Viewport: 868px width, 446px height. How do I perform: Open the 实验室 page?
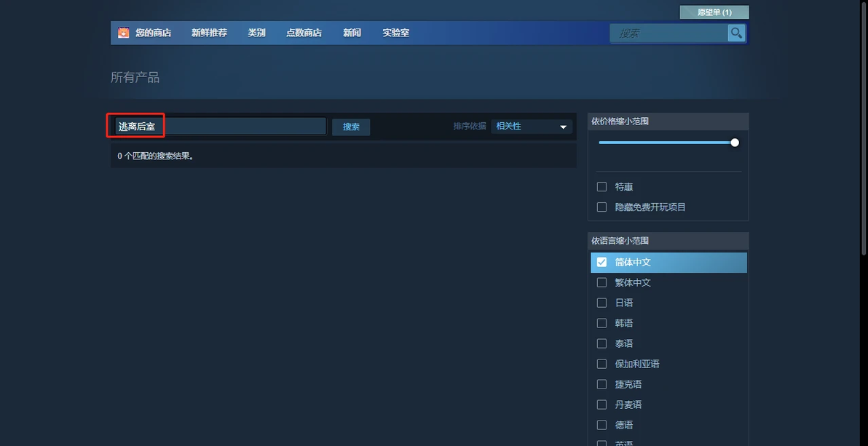(x=396, y=33)
